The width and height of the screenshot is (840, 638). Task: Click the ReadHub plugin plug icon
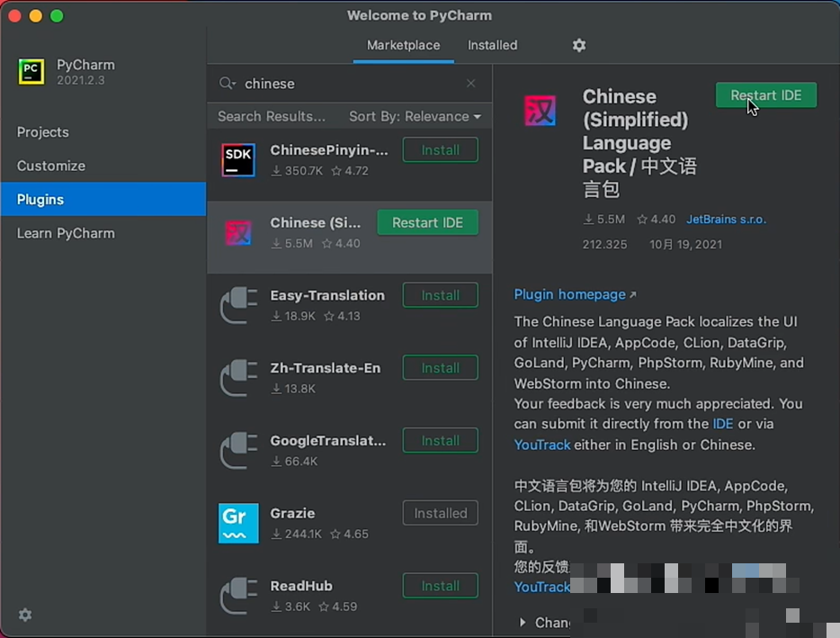tap(238, 596)
